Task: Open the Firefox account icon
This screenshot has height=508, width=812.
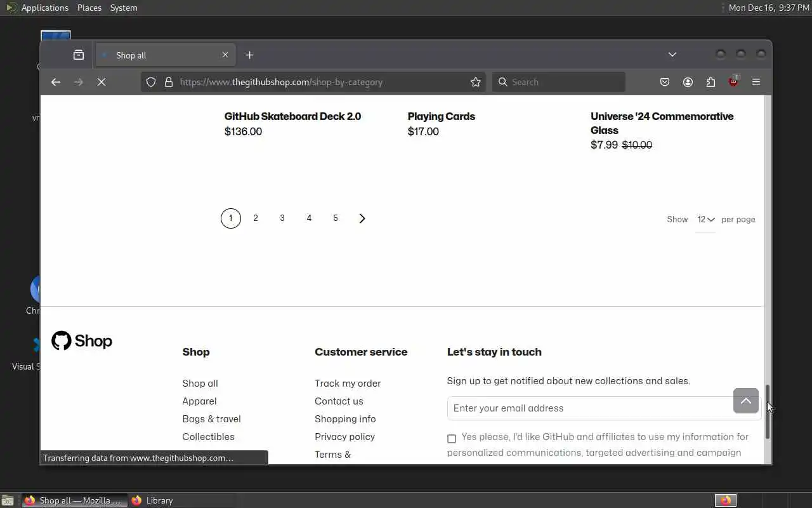Action: pyautogui.click(x=688, y=82)
